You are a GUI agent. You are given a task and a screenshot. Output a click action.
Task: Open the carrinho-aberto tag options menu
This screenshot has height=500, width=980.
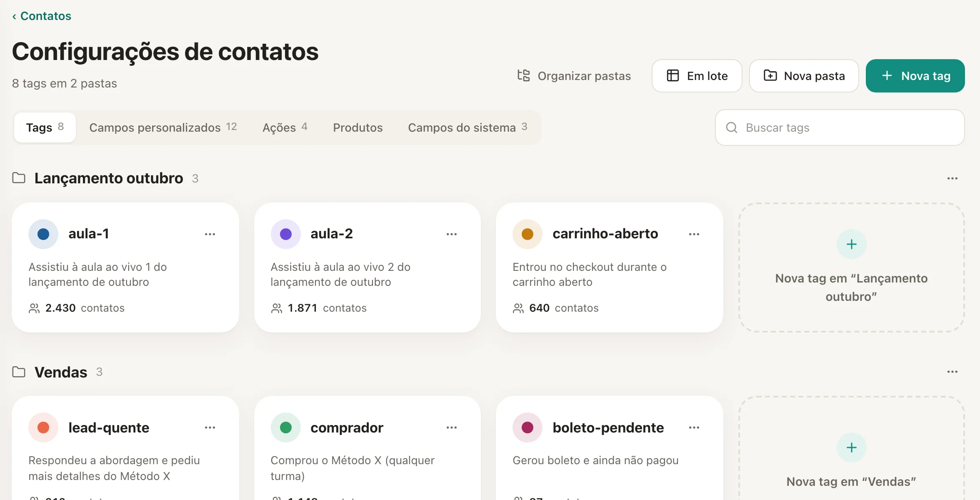(694, 234)
